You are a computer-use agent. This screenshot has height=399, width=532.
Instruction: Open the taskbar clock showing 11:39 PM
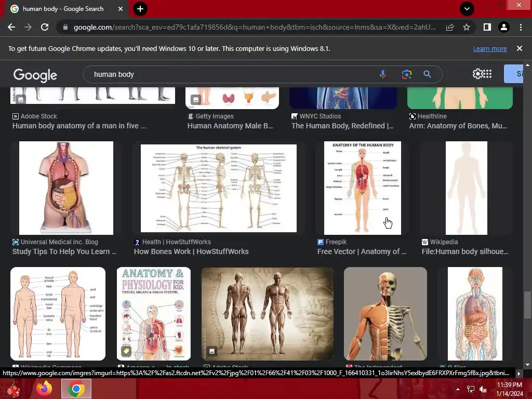pos(510,389)
